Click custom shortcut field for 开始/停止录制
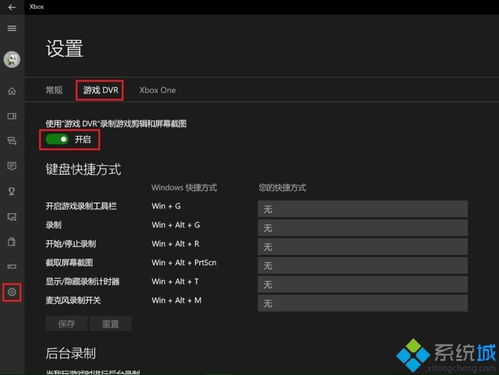Image resolution: width=499 pixels, height=375 pixels. click(363, 247)
